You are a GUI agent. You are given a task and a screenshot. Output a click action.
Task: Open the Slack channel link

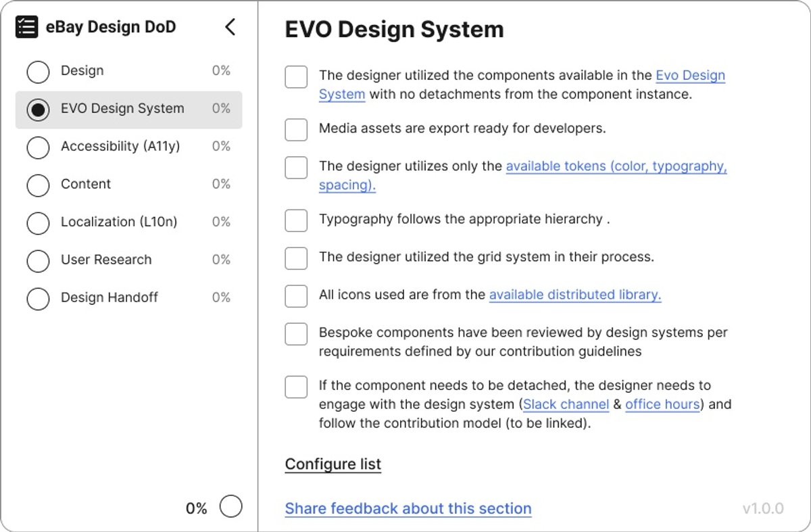click(566, 404)
